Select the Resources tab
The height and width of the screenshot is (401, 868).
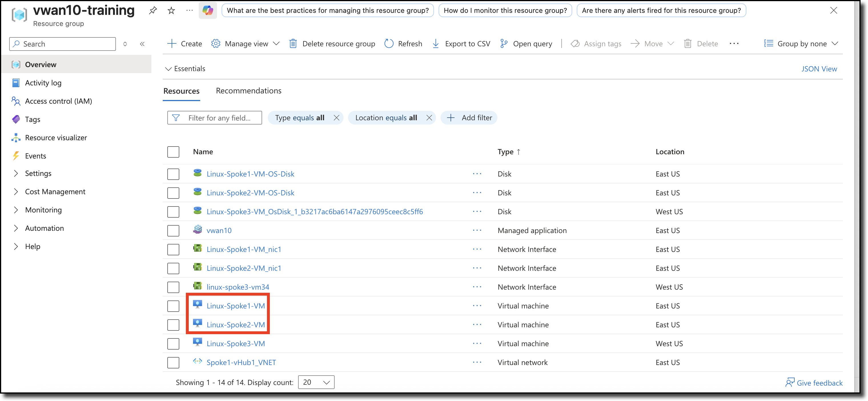click(181, 91)
